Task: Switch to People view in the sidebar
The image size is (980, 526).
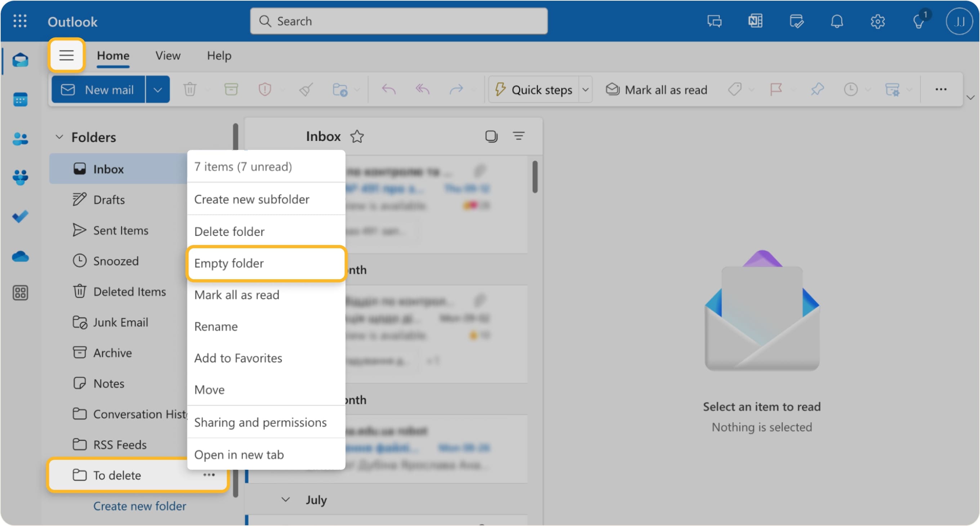Action: pyautogui.click(x=20, y=139)
